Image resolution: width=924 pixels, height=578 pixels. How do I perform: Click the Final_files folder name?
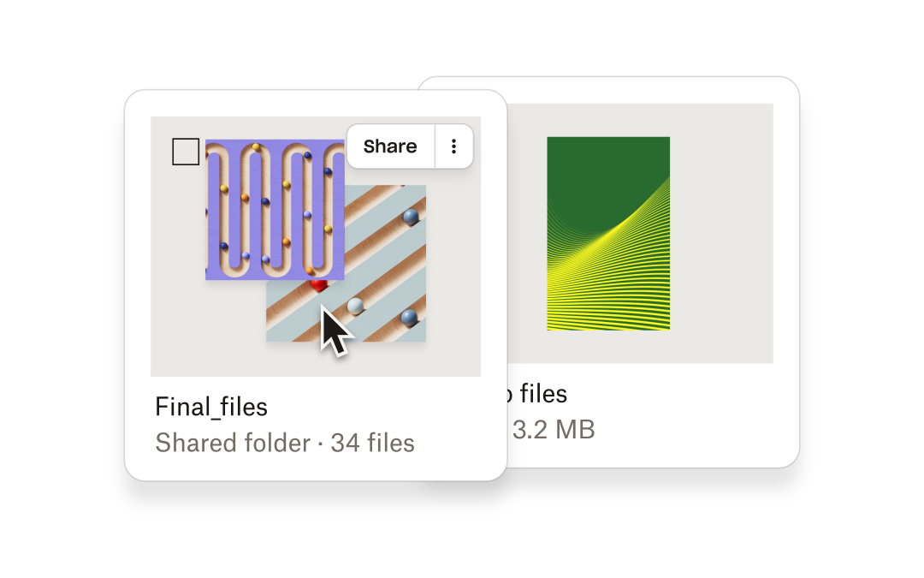[x=211, y=406]
